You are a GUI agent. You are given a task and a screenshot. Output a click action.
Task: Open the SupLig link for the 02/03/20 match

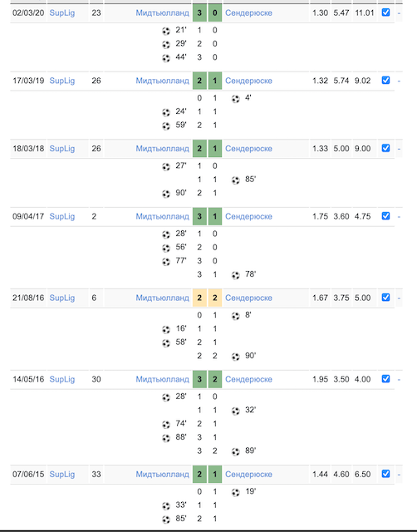(x=62, y=13)
